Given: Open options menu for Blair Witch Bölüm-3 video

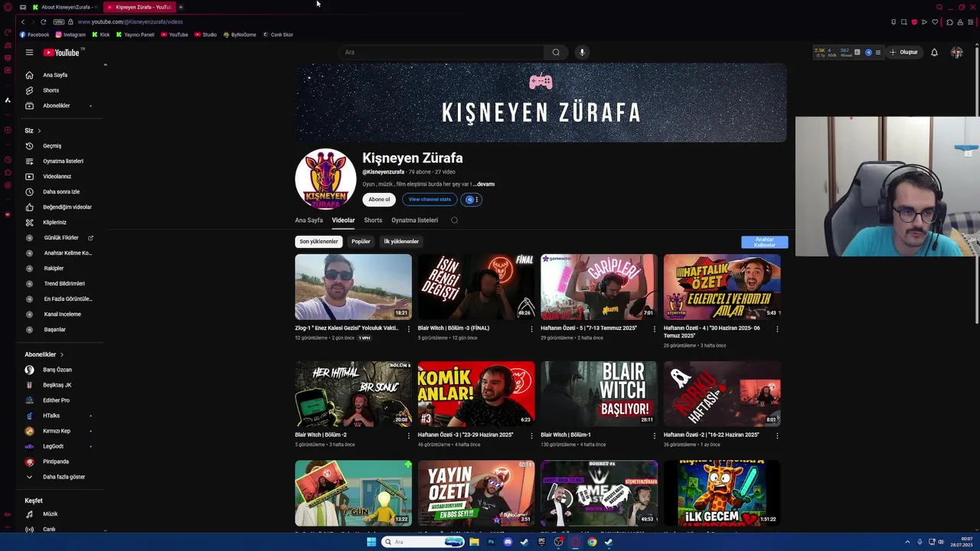Looking at the screenshot, I should coord(531,329).
